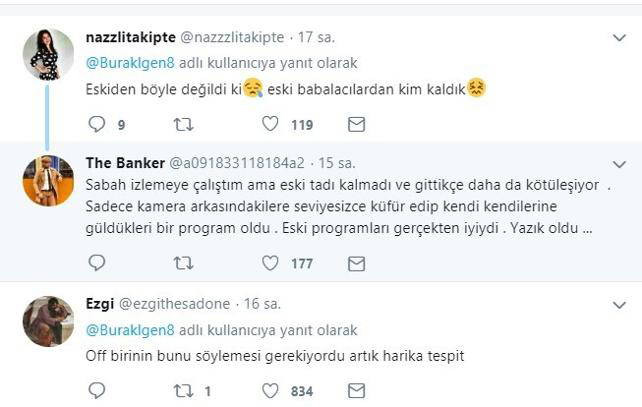The image size is (642, 407).
Task: Reply to The Banker's tweet
Action: coord(97,263)
